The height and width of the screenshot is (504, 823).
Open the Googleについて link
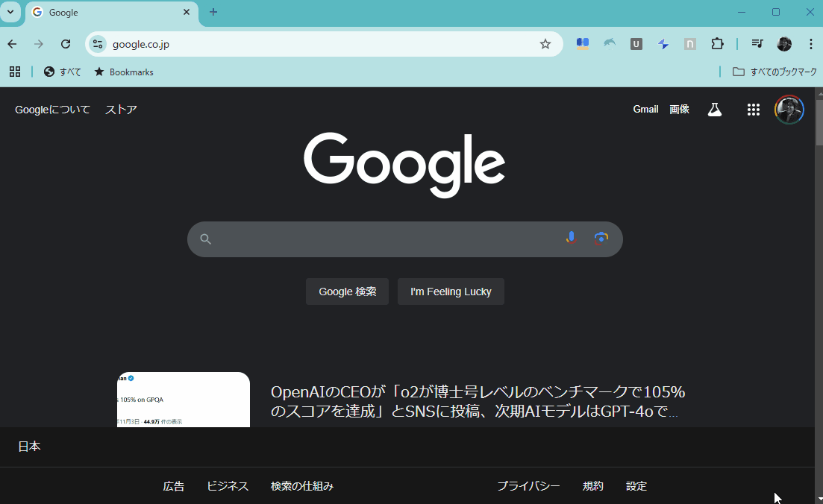click(x=52, y=109)
